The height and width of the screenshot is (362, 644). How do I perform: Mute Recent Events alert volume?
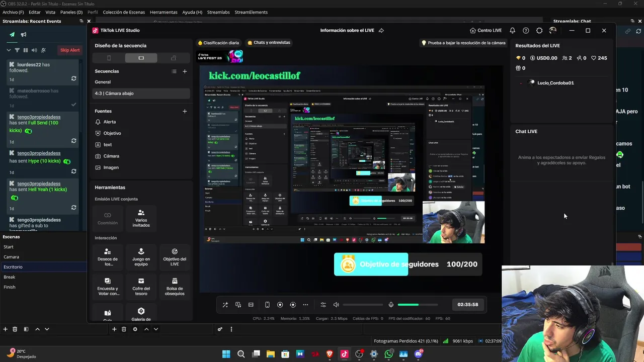34,50
